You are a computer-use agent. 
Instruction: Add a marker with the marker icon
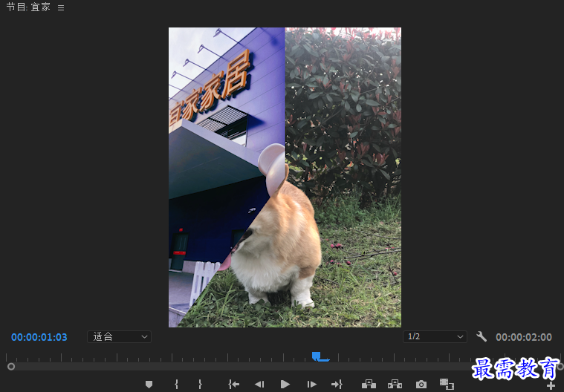(149, 384)
